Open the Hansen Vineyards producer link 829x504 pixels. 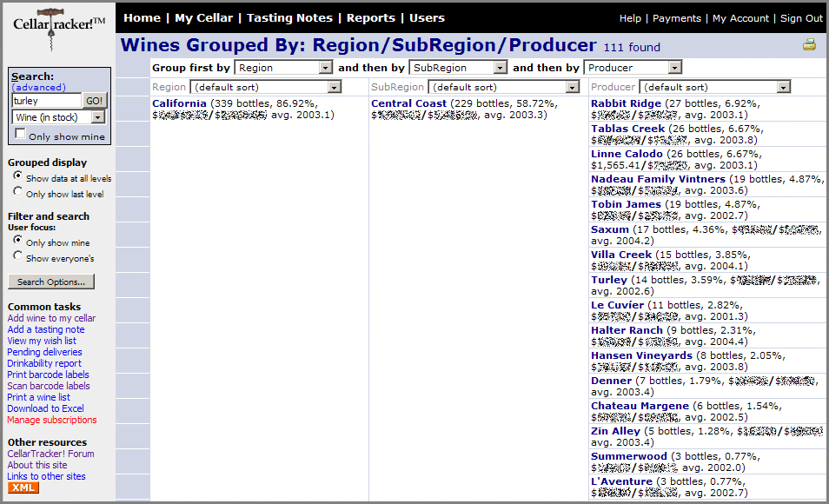point(642,355)
